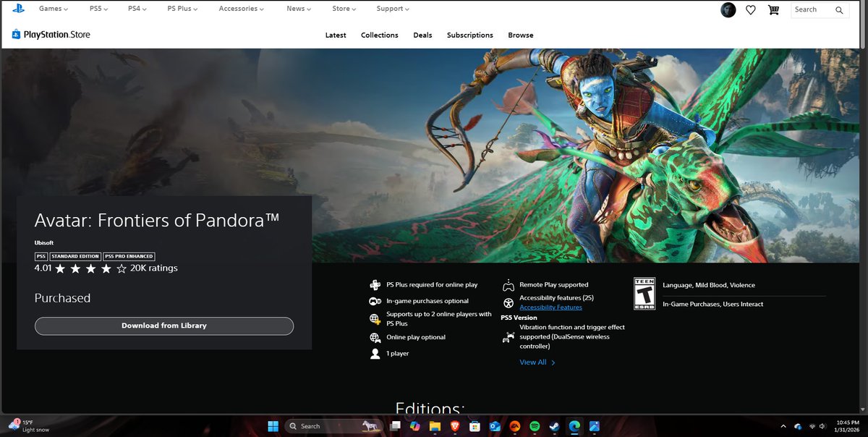This screenshot has width=868, height=437.
Task: Open the Windows Start menu
Action: (273, 425)
